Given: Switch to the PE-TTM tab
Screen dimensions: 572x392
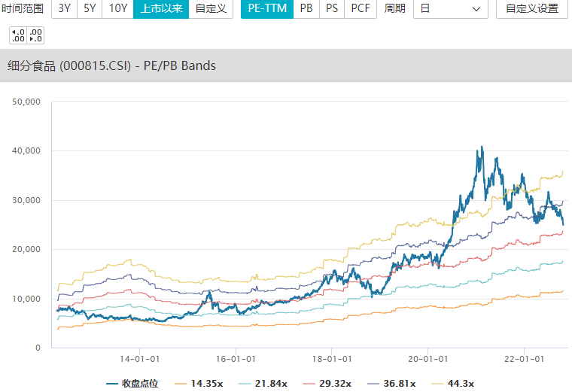Looking at the screenshot, I should coord(267,9).
